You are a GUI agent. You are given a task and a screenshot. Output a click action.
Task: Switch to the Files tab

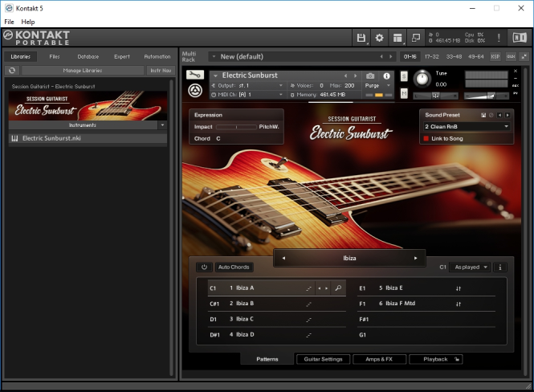55,56
